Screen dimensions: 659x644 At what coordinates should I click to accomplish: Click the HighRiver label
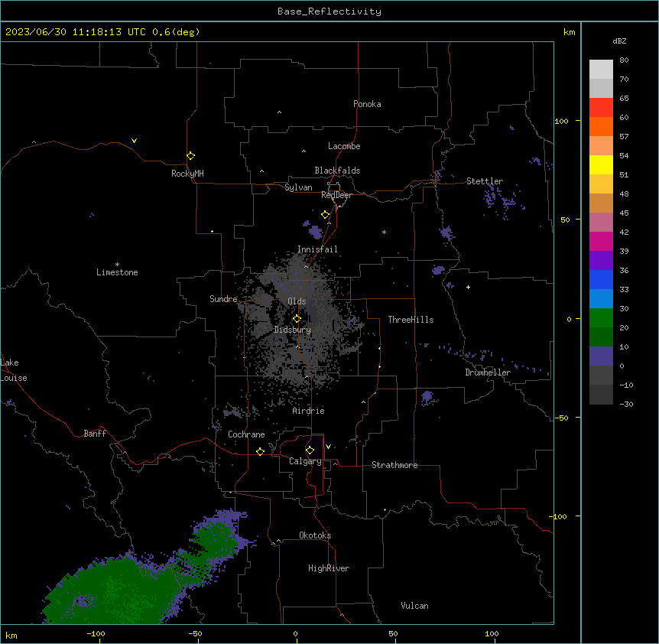[329, 568]
